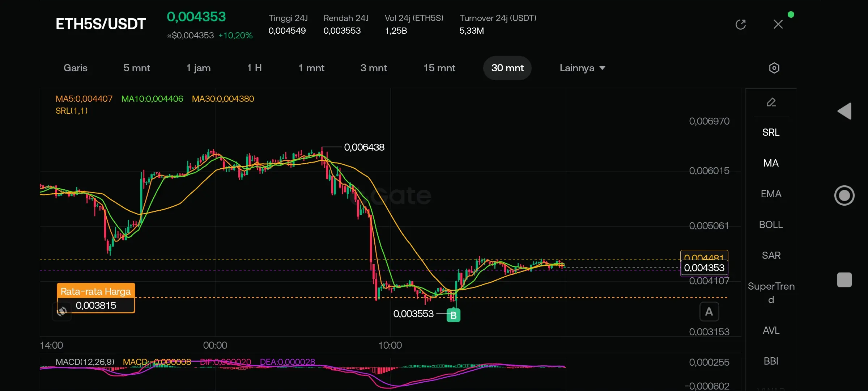This screenshot has height=391, width=868.
Task: Tap the rotate screen icon at bottom-left
Action: (x=62, y=311)
